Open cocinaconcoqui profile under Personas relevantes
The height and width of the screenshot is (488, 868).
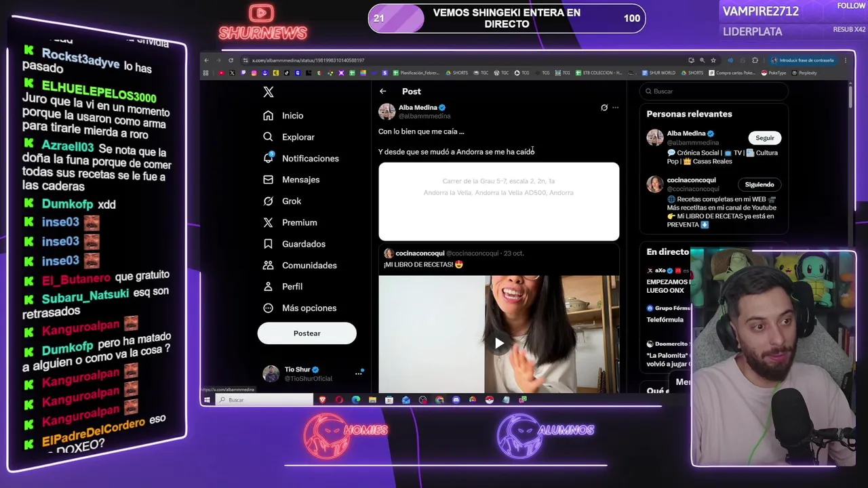click(693, 180)
